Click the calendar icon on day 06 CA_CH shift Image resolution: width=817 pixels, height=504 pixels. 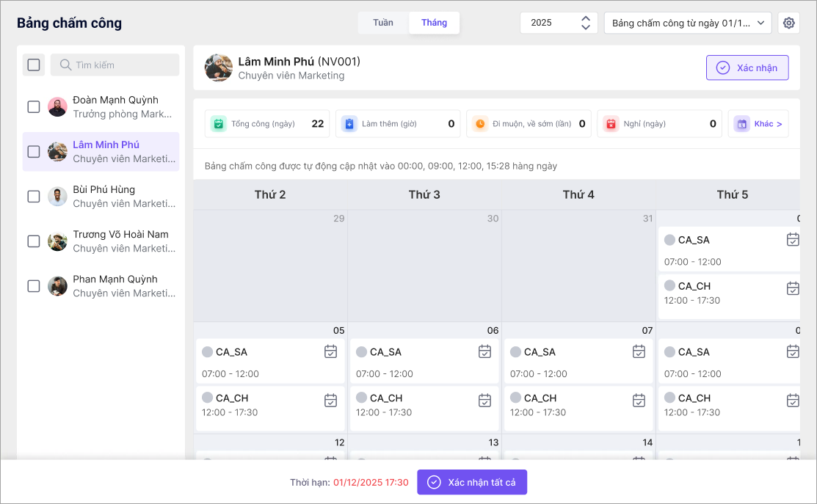point(484,400)
